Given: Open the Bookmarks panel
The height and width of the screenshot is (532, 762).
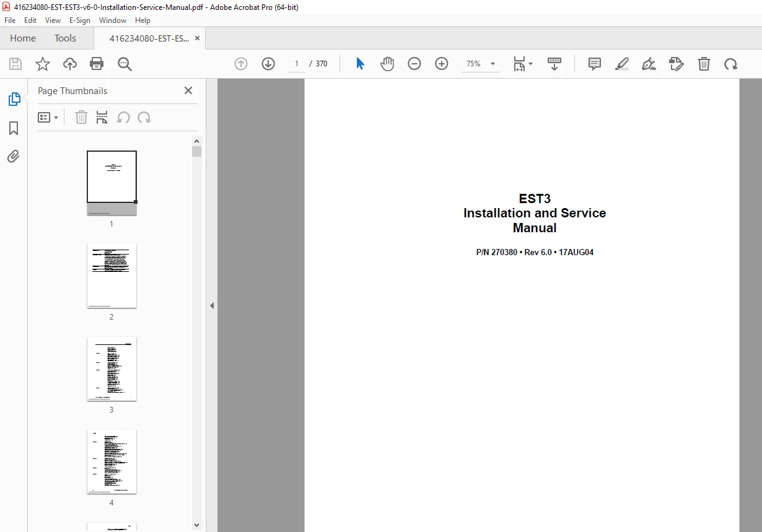Looking at the screenshot, I should point(14,128).
